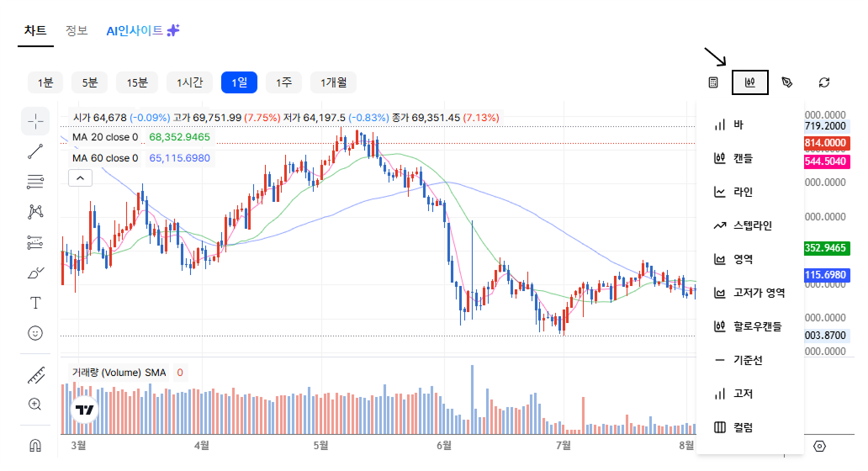The height and width of the screenshot is (471, 868).
Task: Open chart settings hexagon icon
Action: point(820,446)
